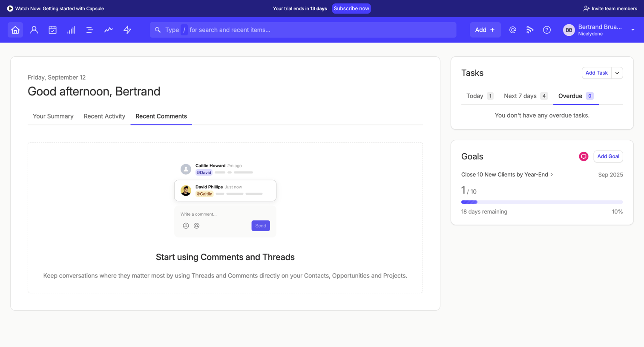Click the Send button in comment preview
This screenshot has width=644, height=347.
pyautogui.click(x=261, y=226)
